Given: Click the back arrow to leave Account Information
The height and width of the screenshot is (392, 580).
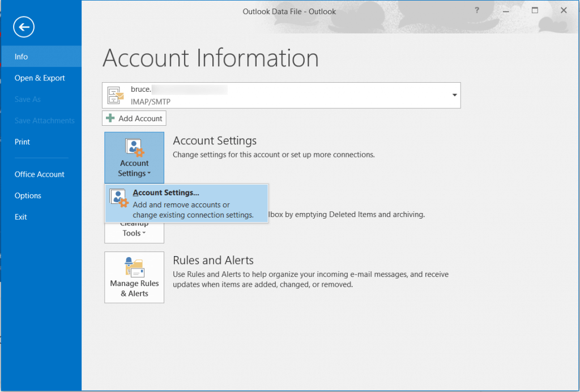Looking at the screenshot, I should pos(23,27).
